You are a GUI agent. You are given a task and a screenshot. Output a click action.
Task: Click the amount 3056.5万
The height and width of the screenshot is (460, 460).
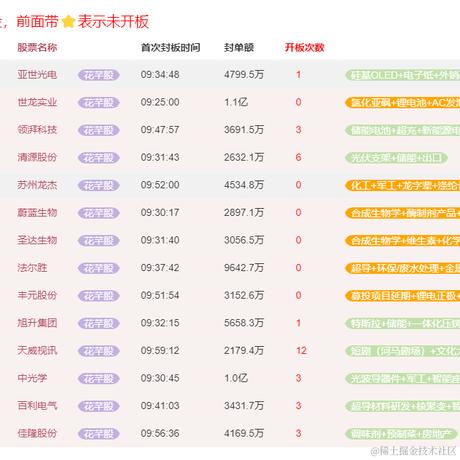click(244, 240)
